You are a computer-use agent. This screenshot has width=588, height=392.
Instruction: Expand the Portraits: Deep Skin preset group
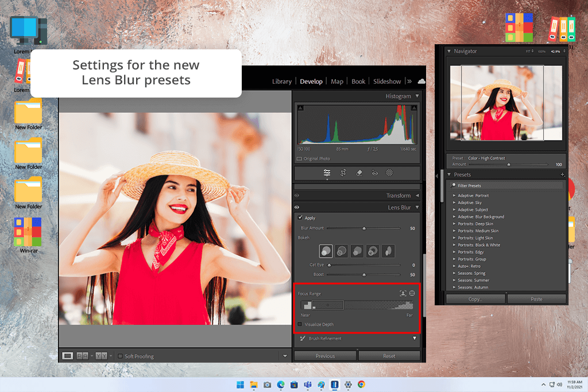[454, 224]
